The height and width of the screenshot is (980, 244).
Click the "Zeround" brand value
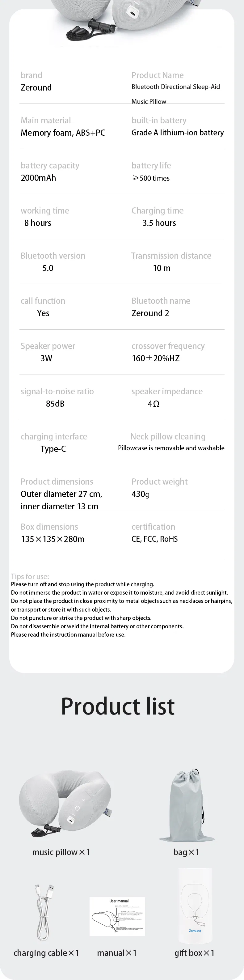36,87
